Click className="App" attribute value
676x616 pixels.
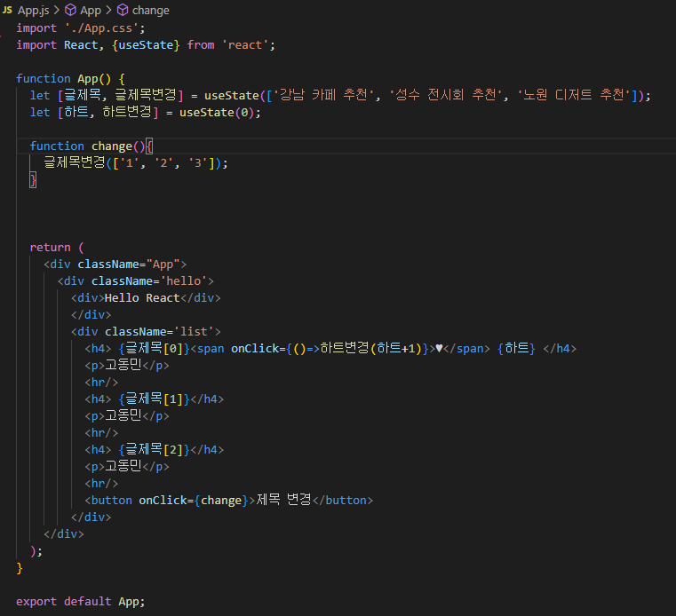[163, 265]
